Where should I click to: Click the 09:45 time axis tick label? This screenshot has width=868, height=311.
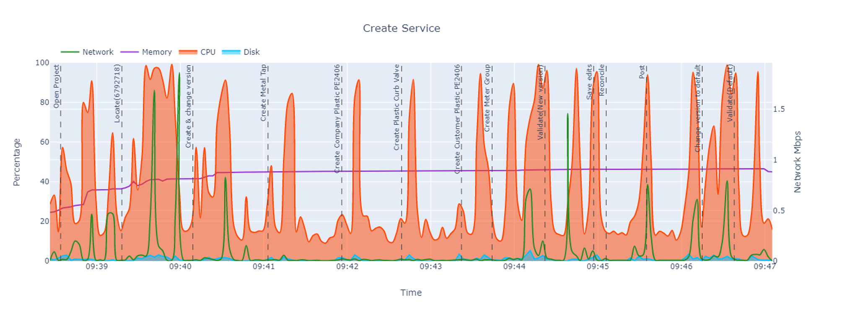click(x=598, y=266)
